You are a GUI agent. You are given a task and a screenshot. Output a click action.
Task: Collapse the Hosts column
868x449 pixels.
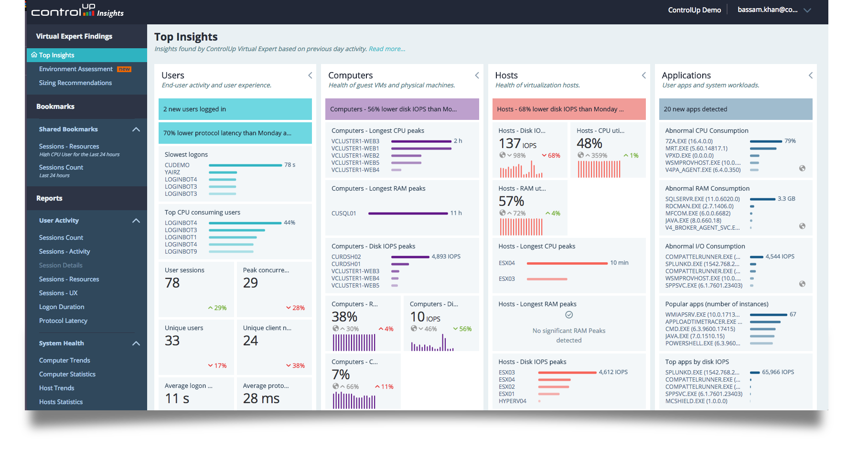[x=643, y=75]
